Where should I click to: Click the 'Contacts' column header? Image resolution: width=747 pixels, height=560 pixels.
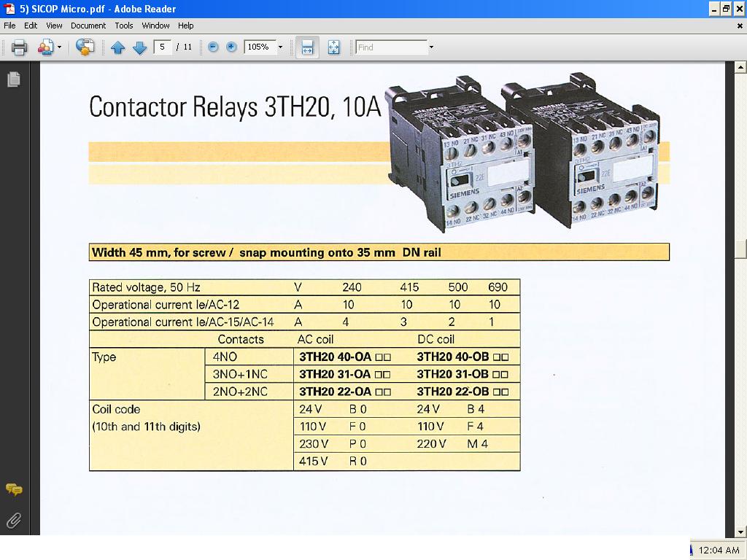click(x=241, y=340)
